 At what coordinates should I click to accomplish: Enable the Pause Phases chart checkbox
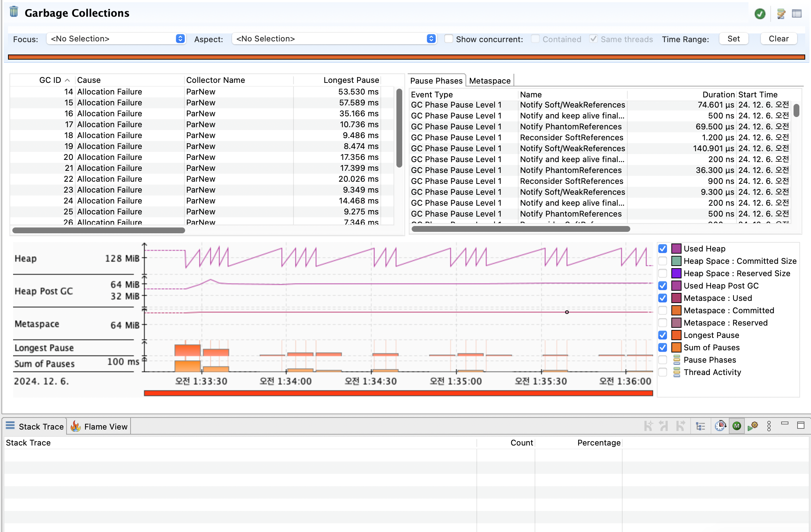663,360
